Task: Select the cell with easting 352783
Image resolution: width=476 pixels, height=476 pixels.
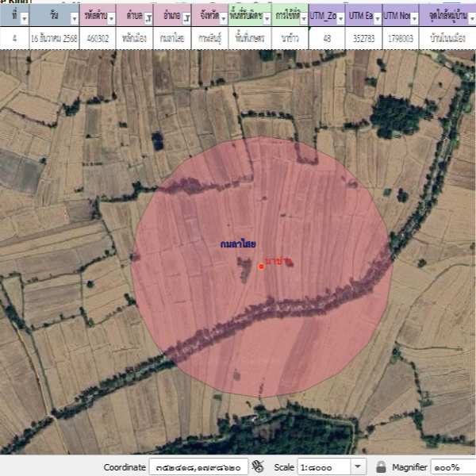Action: [x=364, y=38]
